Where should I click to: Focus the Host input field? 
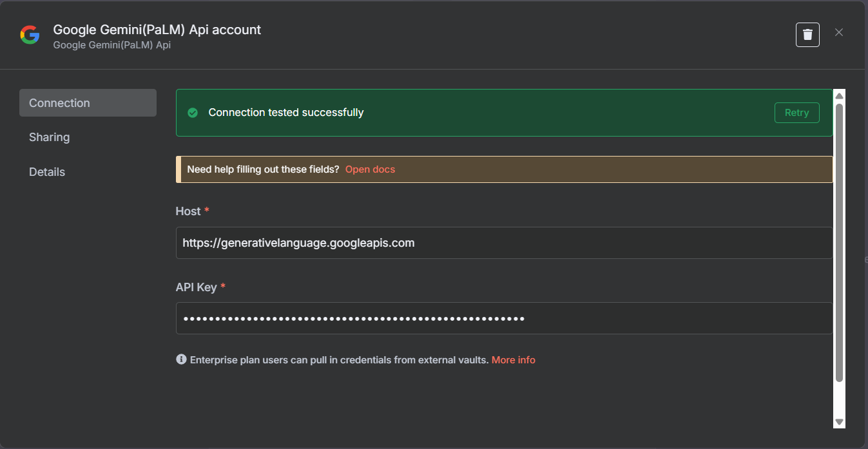click(504, 243)
